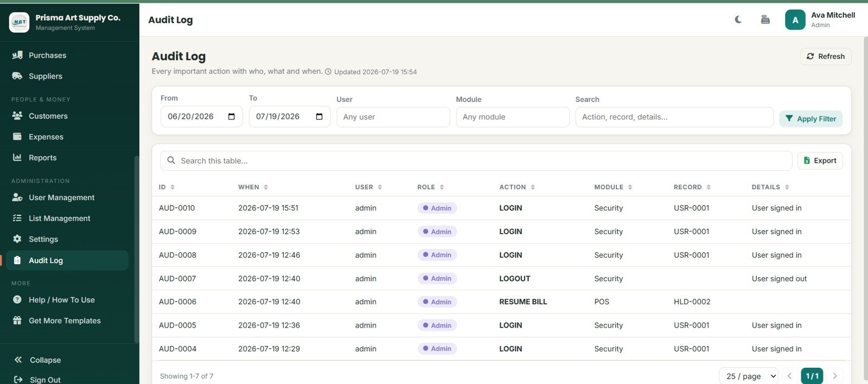Click Sign Out link text
The width and height of the screenshot is (868, 384).
pyautogui.click(x=45, y=380)
